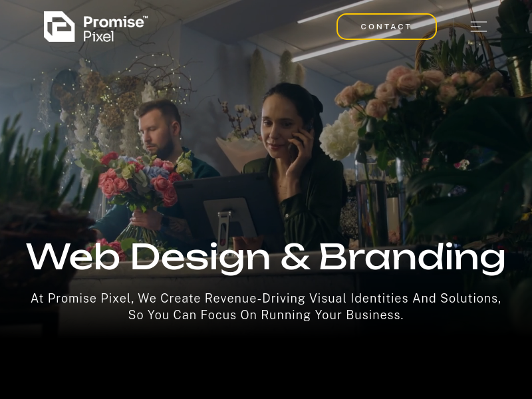Click the "Web Design & Branding" headline
The height and width of the screenshot is (399, 532).
point(266,257)
